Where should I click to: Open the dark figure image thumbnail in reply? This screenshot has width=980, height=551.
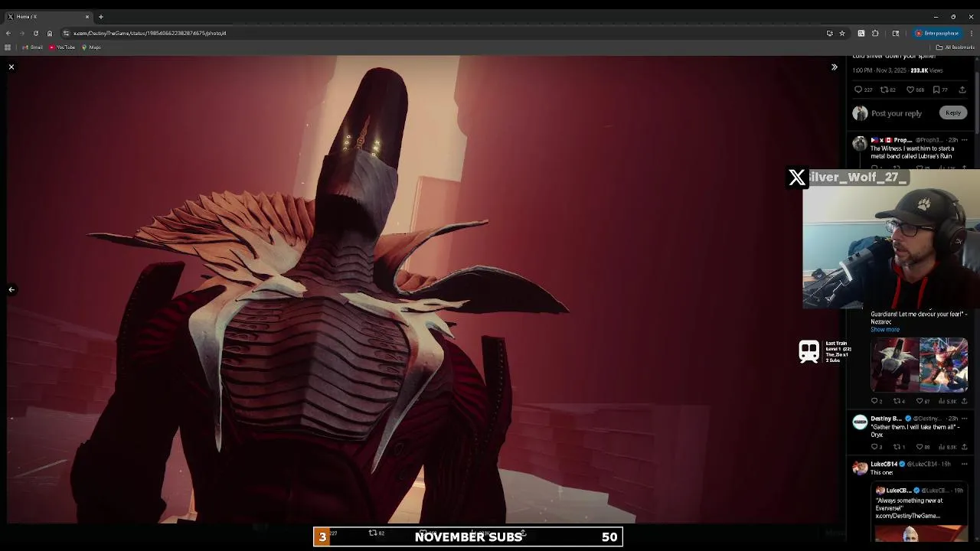click(894, 365)
